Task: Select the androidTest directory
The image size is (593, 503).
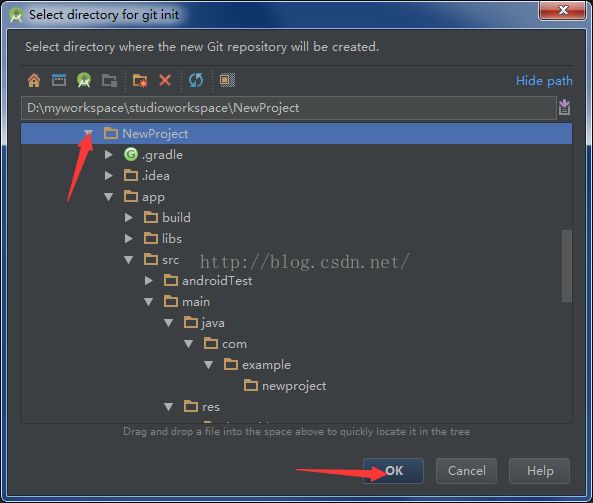Action: pyautogui.click(x=217, y=281)
